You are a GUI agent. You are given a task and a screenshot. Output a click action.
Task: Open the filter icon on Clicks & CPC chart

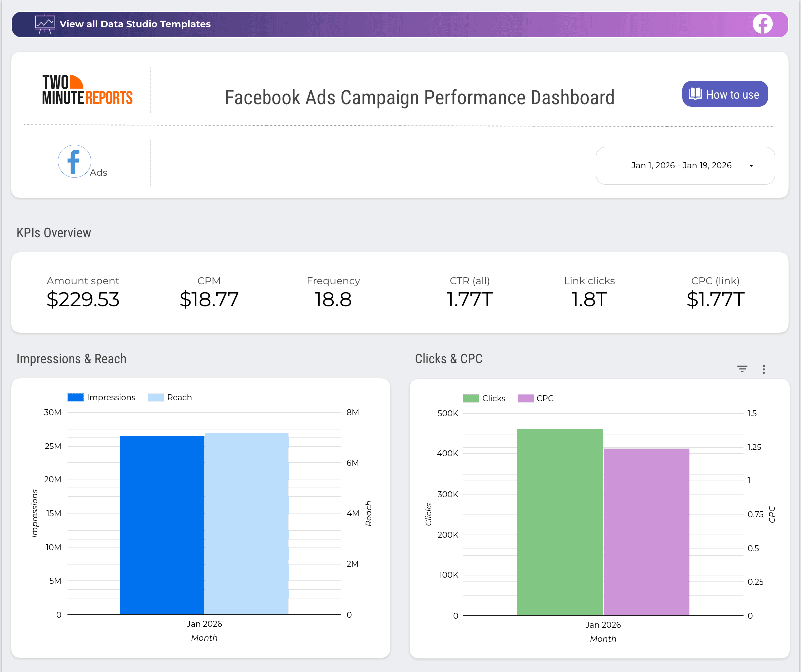742,369
